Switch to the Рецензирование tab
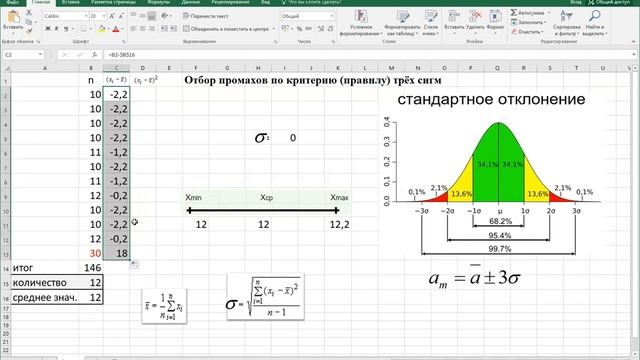Image resolution: width=640 pixels, height=360 pixels. click(x=230, y=2)
